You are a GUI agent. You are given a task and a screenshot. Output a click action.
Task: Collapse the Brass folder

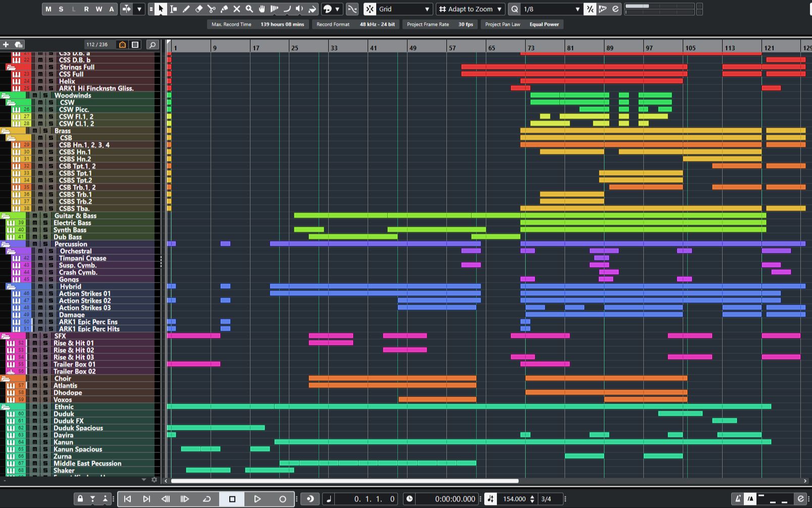pos(6,131)
